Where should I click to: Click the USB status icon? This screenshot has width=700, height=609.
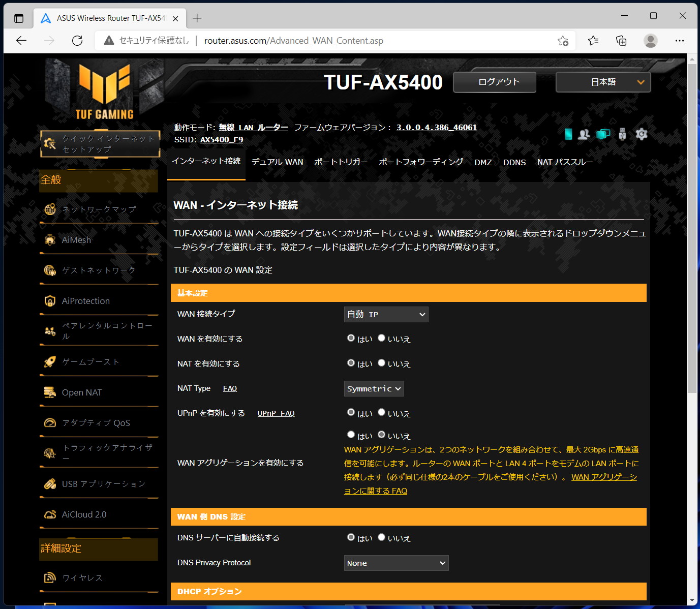(622, 134)
